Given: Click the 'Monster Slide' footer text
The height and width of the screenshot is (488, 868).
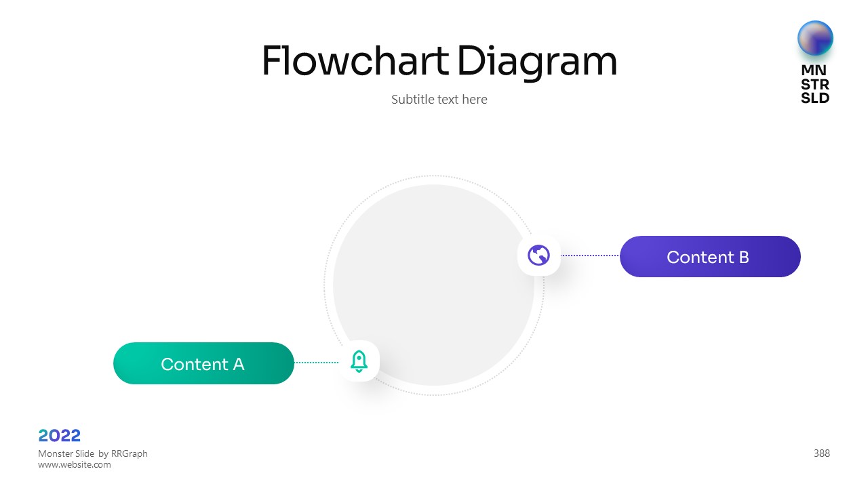Looking at the screenshot, I should 66,453.
